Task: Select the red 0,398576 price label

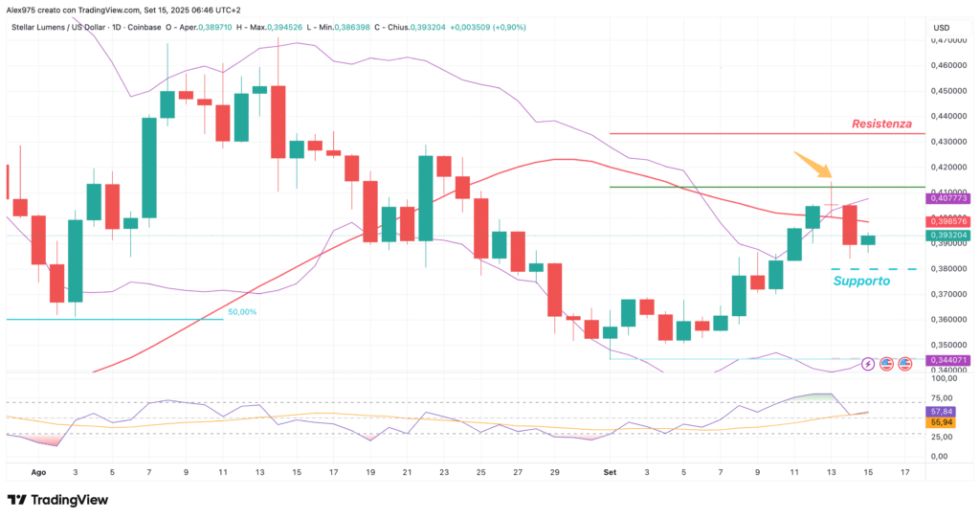Action: 948,221
